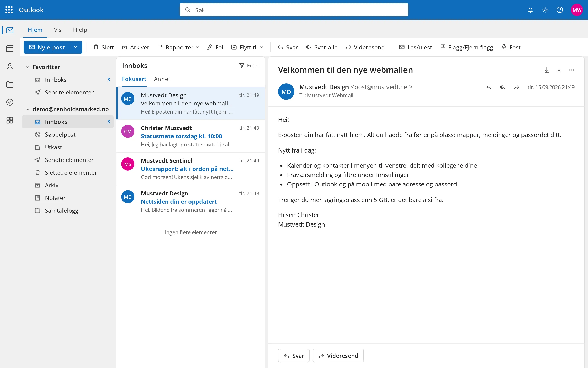Open the Filter menu in Innboks

[x=249, y=65]
